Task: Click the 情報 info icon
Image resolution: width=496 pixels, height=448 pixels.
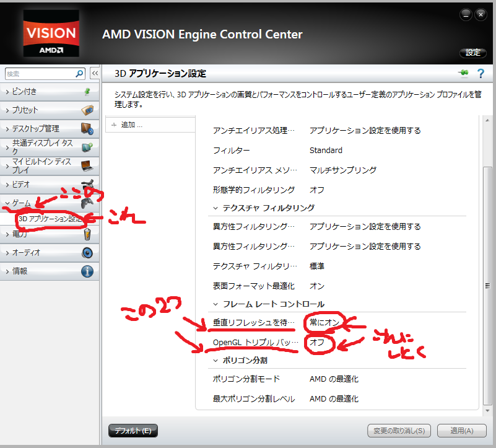Action: 87,271
